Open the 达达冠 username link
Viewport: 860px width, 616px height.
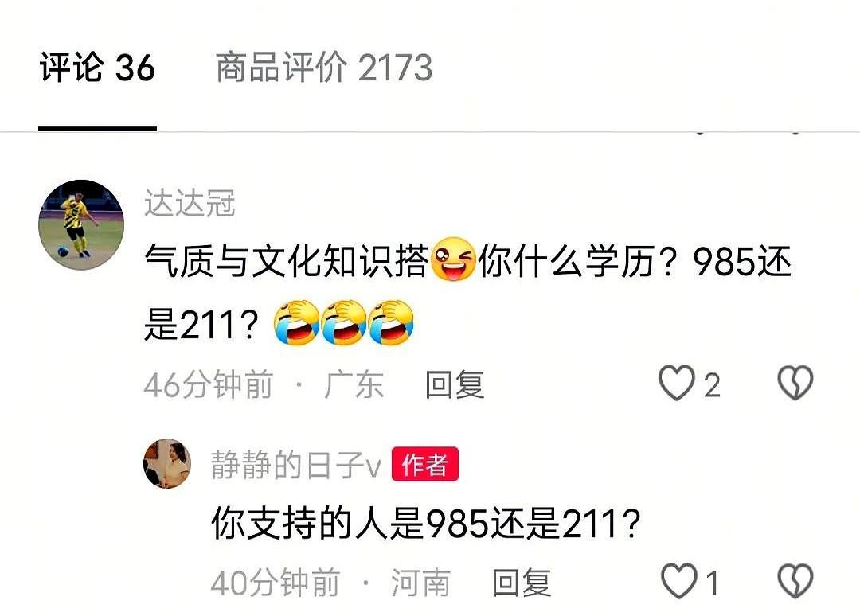pos(190,203)
